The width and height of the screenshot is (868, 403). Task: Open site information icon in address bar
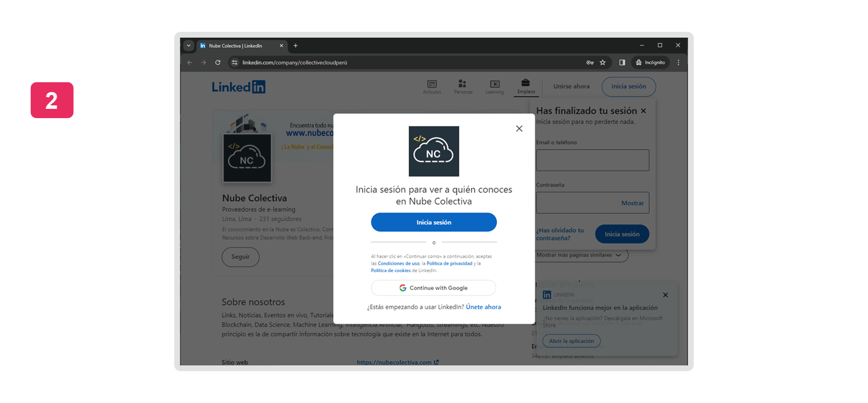pos(234,63)
